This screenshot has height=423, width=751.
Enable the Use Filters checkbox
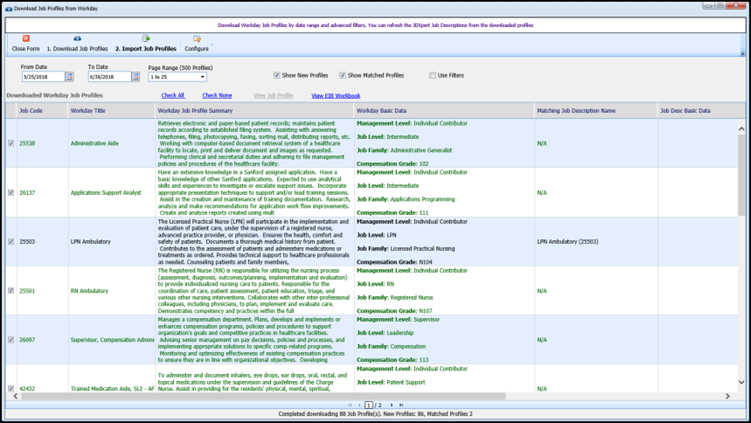click(432, 75)
